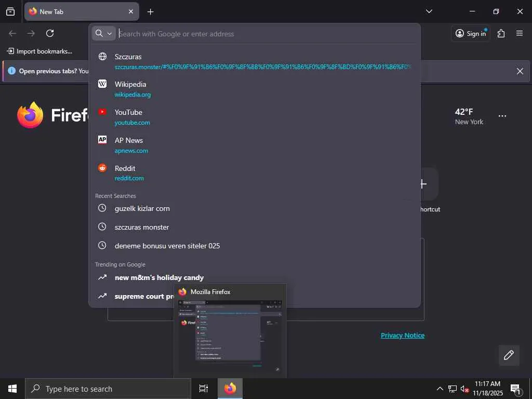Click the Firefox taskbar icon
Viewport: 532px width, 399px height.
[x=230, y=389]
